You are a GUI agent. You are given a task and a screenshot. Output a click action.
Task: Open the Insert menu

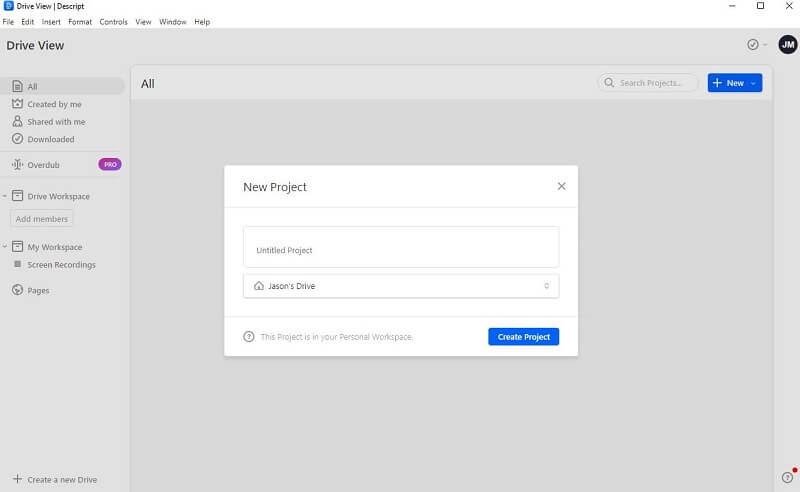[x=51, y=22]
